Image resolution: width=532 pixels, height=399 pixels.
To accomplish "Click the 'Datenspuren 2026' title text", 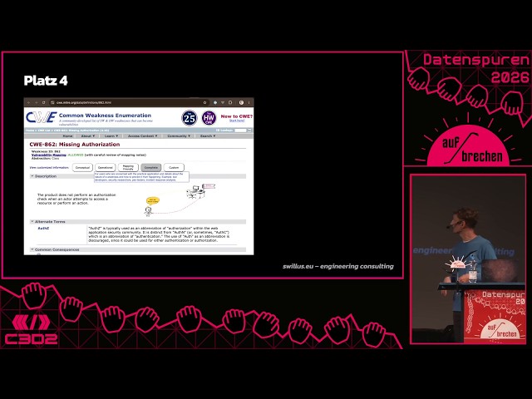I will (476, 68).
